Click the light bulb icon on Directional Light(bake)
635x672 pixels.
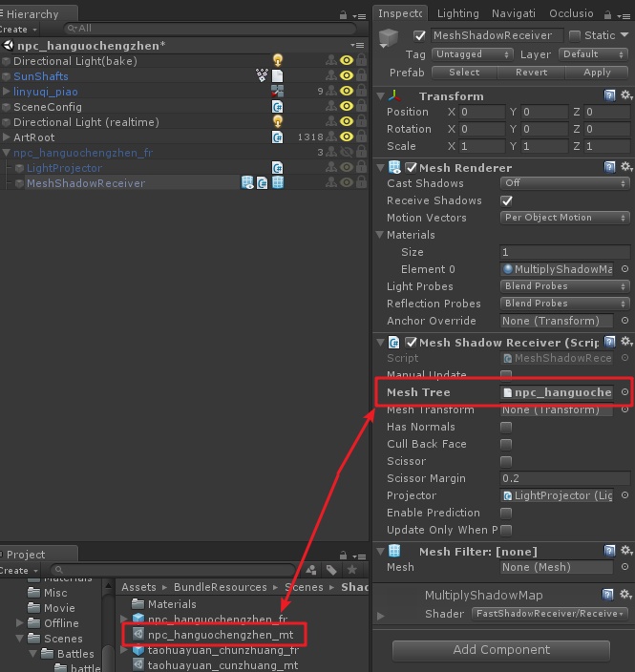(278, 61)
